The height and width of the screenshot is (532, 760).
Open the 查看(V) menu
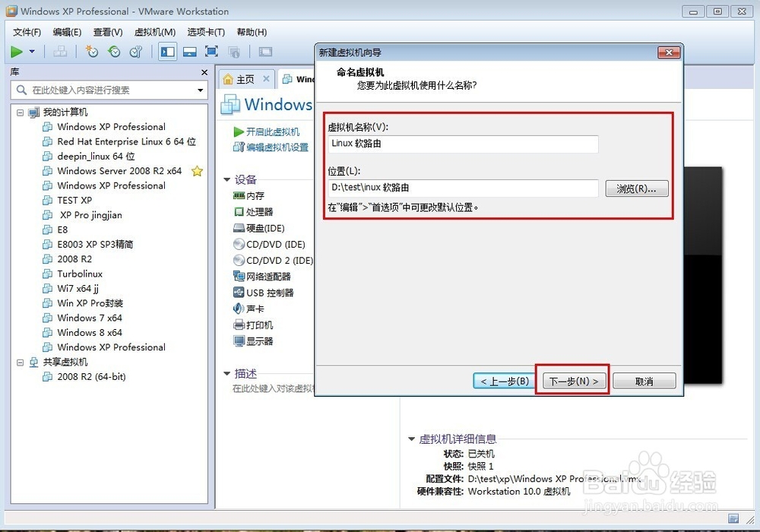[x=108, y=32]
